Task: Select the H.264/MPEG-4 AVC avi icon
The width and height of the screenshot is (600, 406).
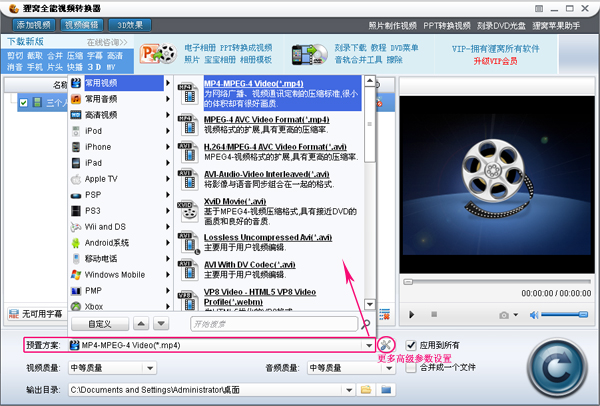Action: [188, 152]
